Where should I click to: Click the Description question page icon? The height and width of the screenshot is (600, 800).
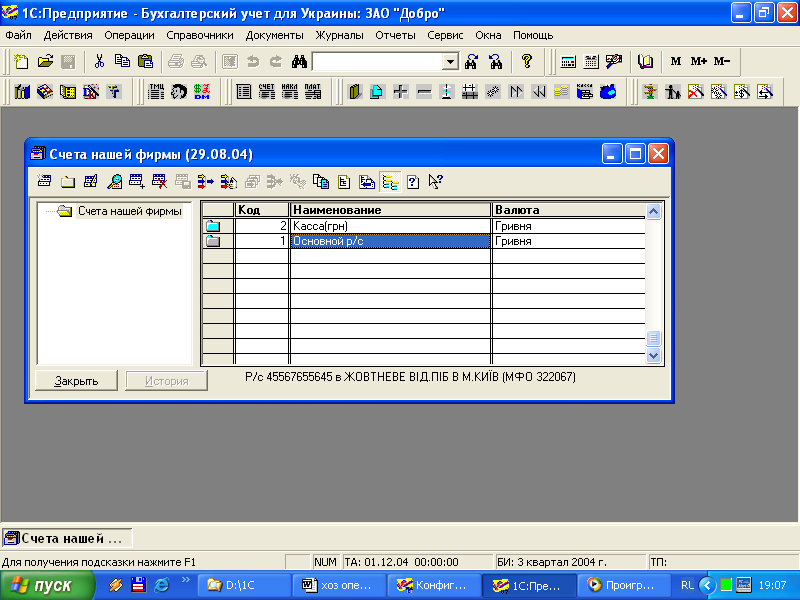tap(413, 181)
